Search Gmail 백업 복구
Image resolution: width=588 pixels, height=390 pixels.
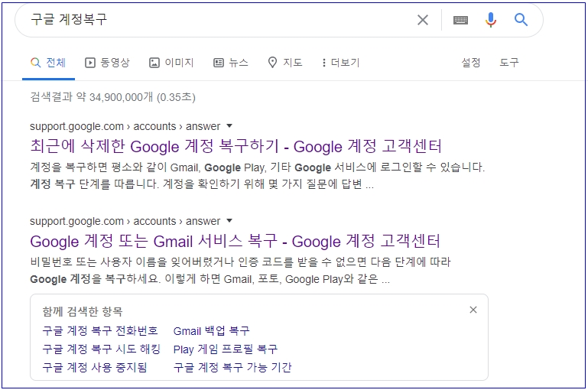(211, 331)
